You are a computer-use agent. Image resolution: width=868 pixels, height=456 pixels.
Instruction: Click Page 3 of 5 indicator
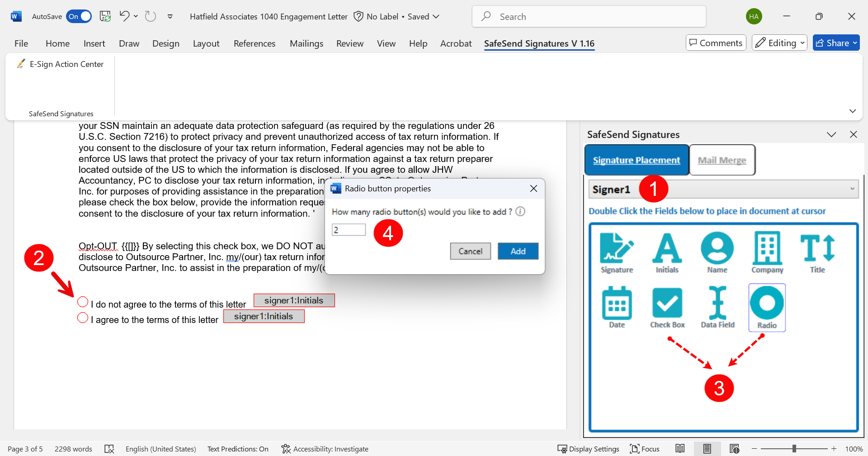tap(25, 449)
